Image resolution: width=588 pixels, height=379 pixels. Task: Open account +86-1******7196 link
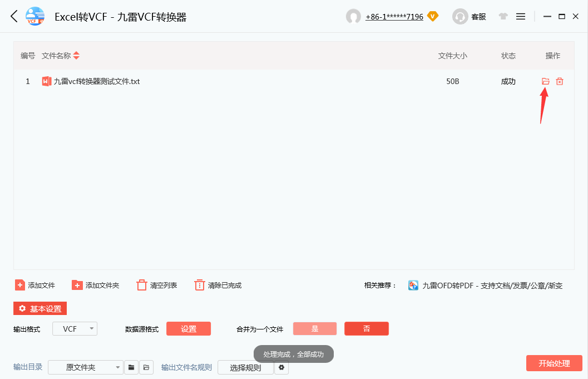point(394,17)
